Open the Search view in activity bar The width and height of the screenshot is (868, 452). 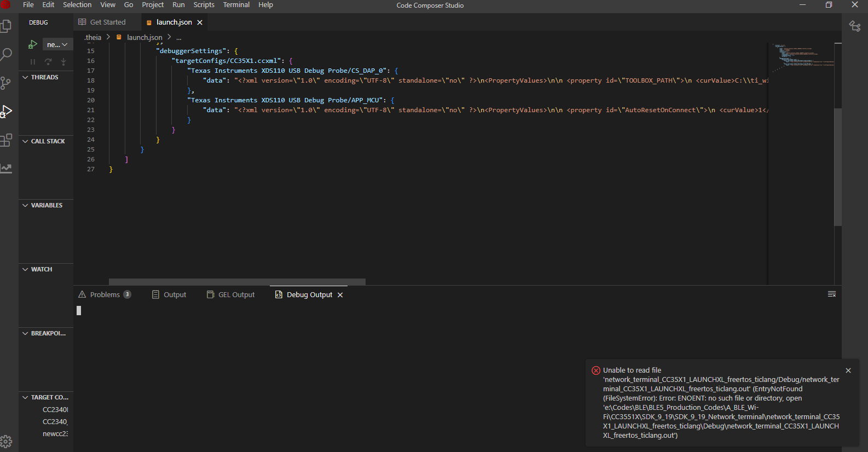[6, 54]
